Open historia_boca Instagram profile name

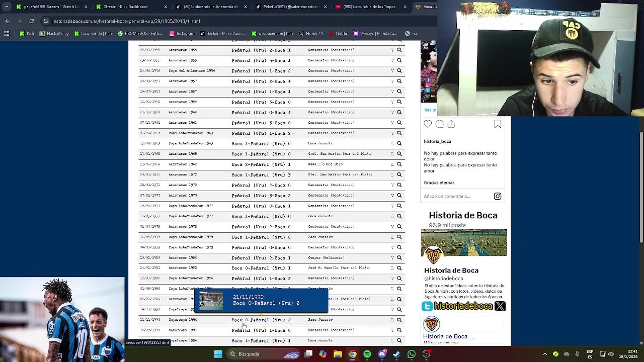pos(437,141)
